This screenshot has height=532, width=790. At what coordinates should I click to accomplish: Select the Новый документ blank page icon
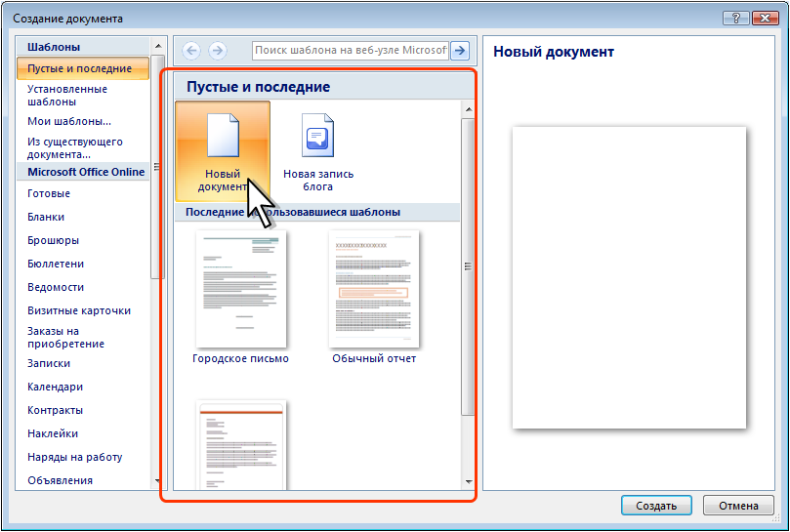click(223, 136)
